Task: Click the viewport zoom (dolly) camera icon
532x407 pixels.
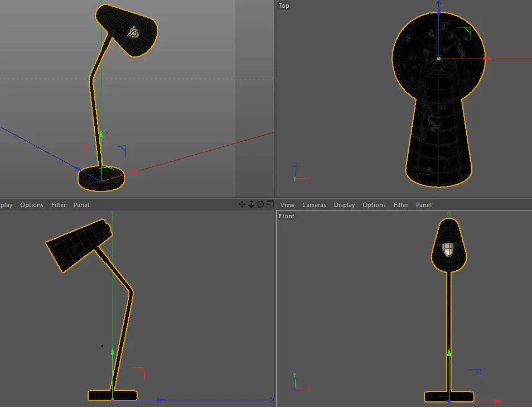Action: tap(251, 204)
